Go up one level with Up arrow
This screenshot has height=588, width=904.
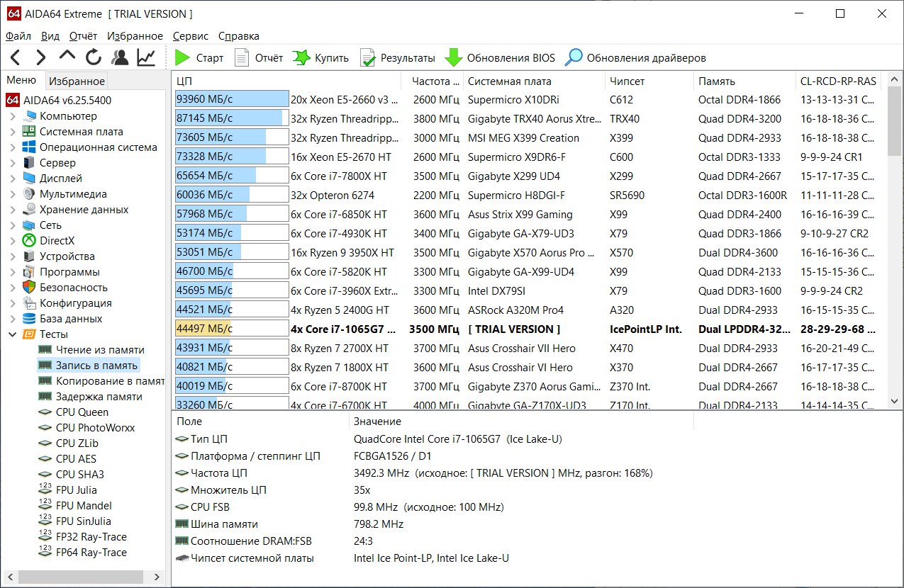point(67,57)
